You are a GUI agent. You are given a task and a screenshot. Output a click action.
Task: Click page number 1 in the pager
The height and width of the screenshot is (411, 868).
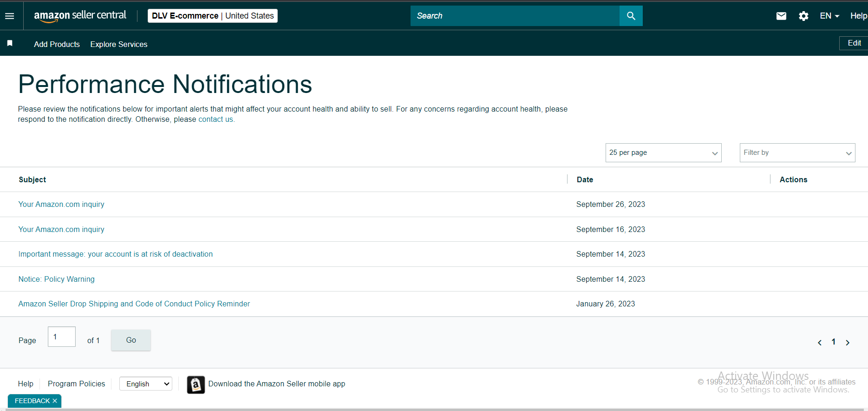pos(834,342)
